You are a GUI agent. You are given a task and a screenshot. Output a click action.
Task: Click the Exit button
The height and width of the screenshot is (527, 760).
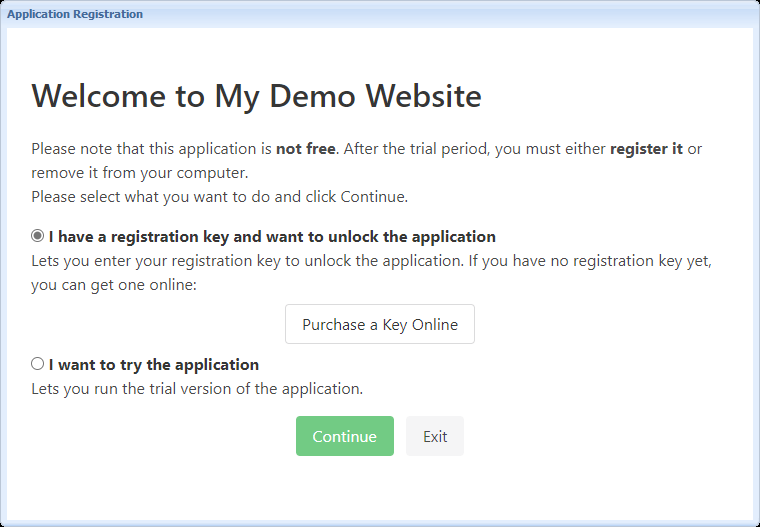tap(435, 436)
